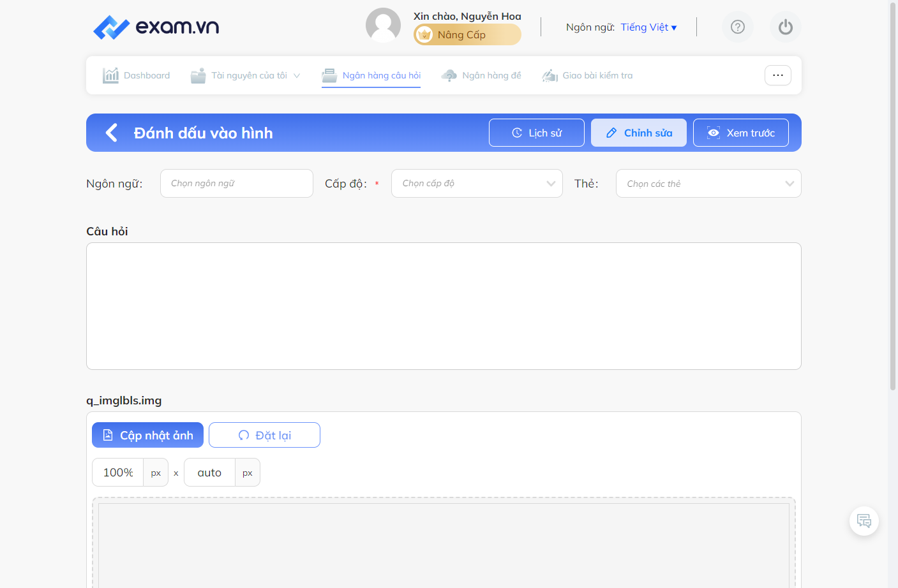Click the empty image drop area
This screenshot has width=898, height=588.
444,545
